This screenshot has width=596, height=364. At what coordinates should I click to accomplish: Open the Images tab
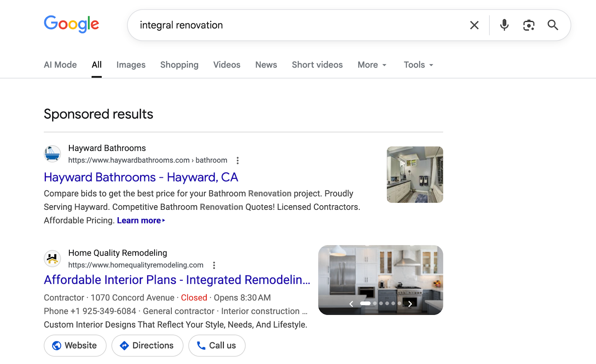pyautogui.click(x=131, y=65)
